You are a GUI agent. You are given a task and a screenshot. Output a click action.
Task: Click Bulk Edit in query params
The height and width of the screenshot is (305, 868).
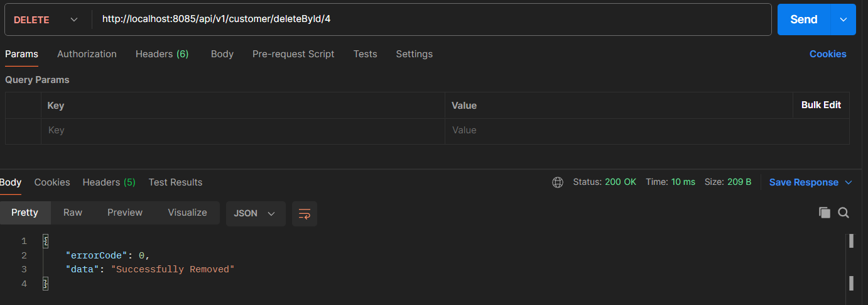[x=821, y=105]
